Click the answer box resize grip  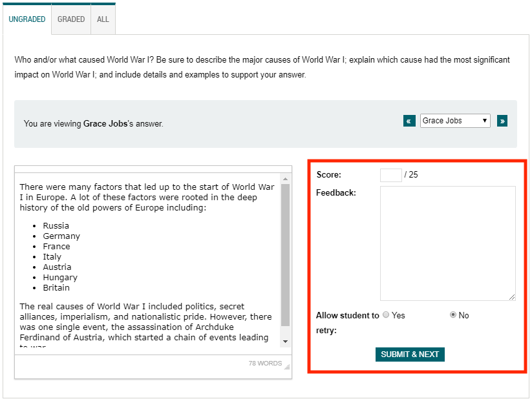point(287,367)
